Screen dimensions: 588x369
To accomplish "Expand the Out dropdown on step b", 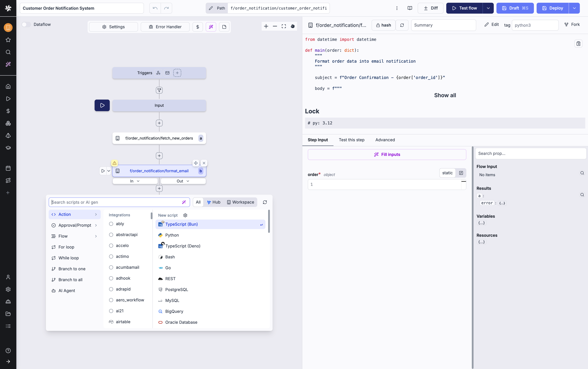I will coord(183,181).
